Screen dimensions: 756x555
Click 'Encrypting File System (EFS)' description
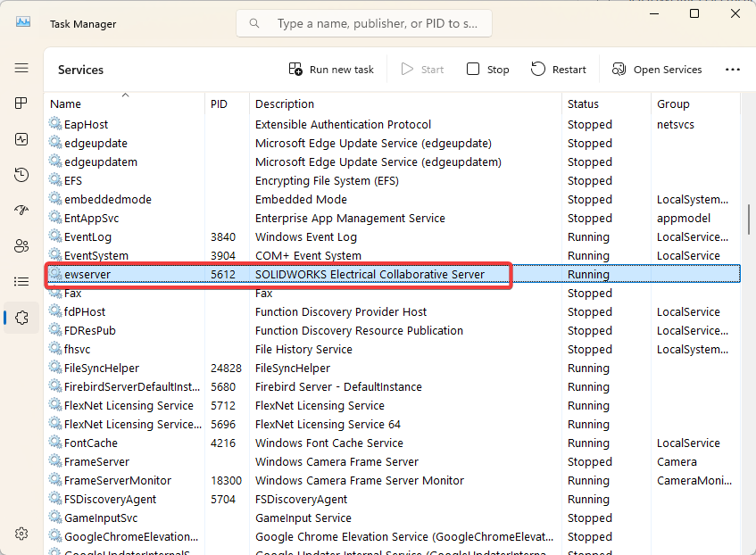327,181
